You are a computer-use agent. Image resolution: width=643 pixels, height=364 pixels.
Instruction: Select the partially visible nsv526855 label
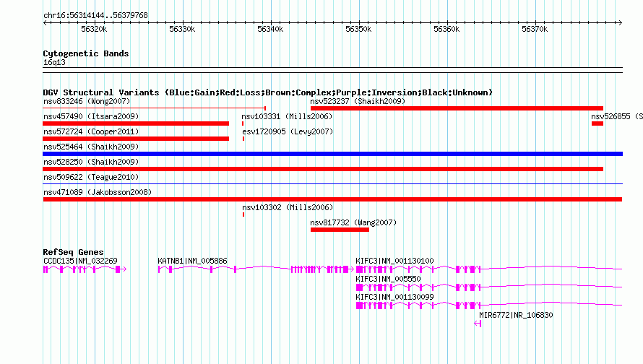point(617,116)
